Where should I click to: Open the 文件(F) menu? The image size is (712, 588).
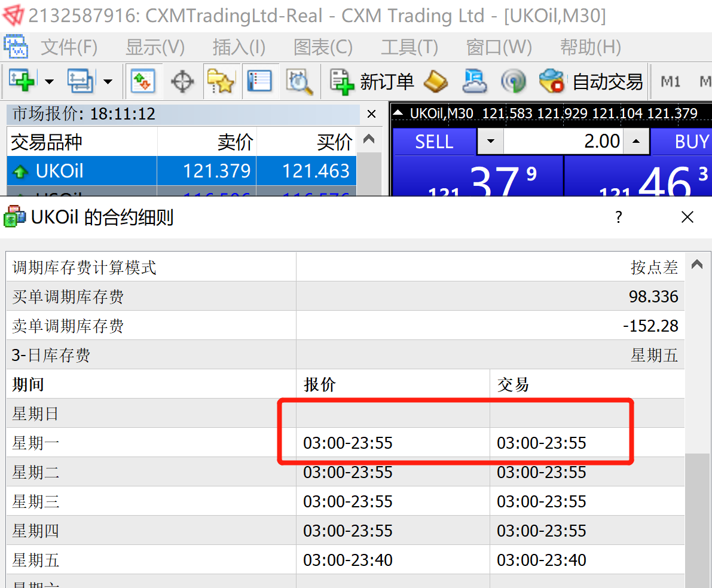[x=69, y=47]
